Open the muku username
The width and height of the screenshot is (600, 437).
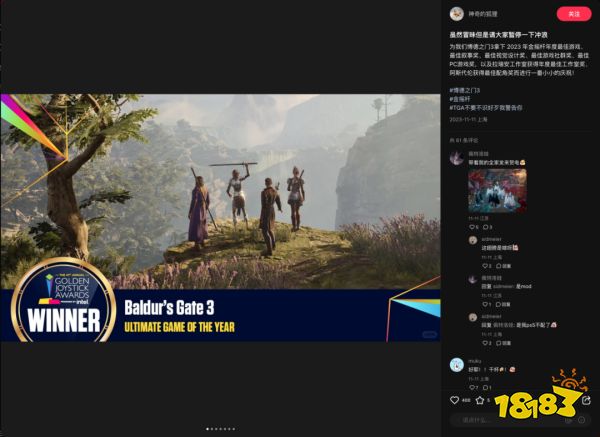point(474,360)
